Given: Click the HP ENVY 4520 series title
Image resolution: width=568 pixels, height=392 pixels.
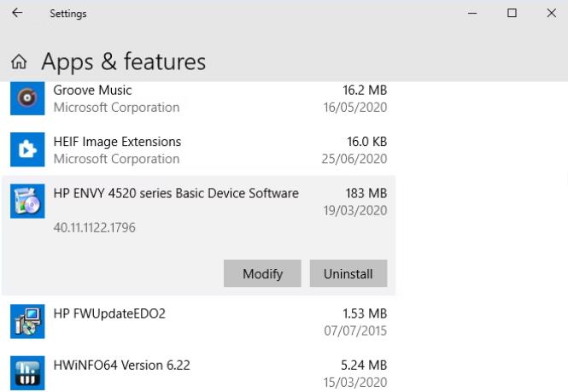Looking at the screenshot, I should coord(176,194).
